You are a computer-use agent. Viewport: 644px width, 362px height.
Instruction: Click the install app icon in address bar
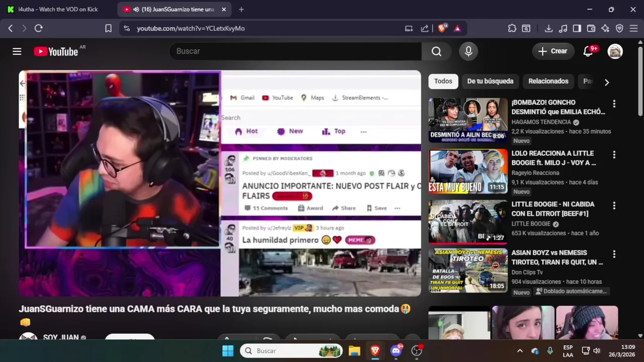[x=409, y=29]
